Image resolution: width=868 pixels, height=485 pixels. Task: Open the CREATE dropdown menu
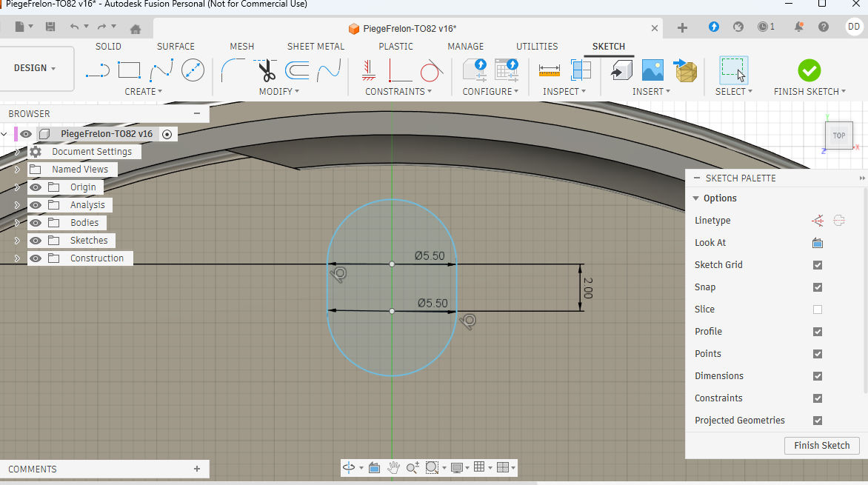pos(144,92)
